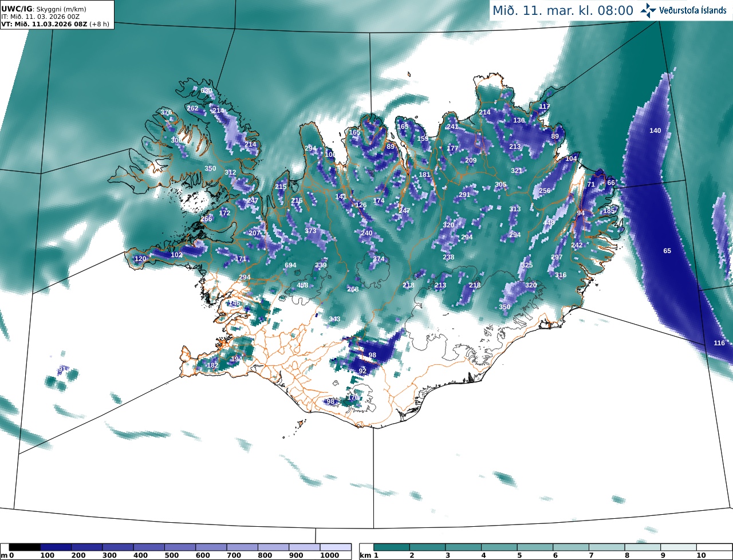Image resolution: width=733 pixels, height=560 pixels.
Task: Click the 305 visibility value
Action: coord(501,184)
